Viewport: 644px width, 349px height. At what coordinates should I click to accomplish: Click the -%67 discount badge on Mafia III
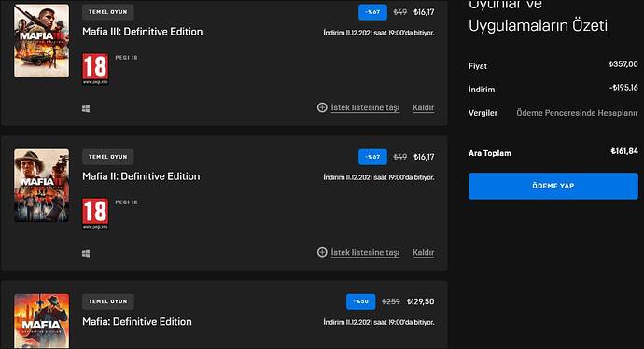tap(372, 12)
